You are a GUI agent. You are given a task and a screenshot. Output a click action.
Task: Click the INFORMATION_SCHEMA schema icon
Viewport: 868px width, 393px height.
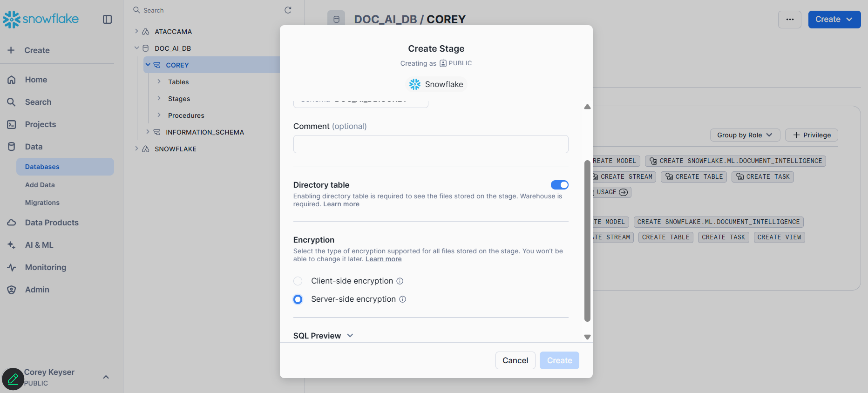157,132
